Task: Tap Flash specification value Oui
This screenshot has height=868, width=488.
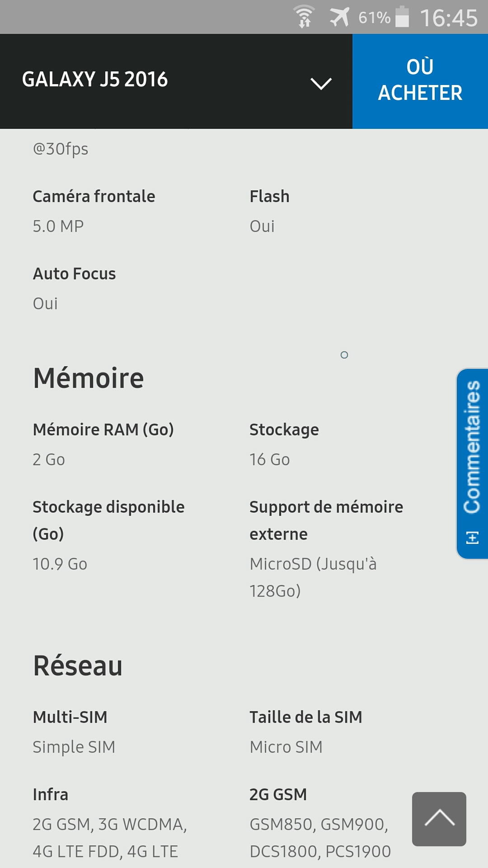Action: pyautogui.click(x=262, y=226)
